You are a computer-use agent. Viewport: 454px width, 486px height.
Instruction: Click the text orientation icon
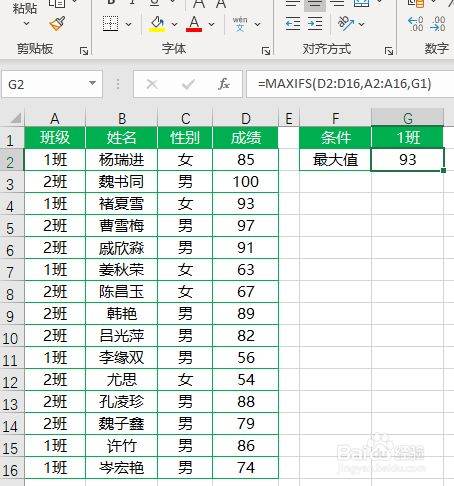coord(346,24)
